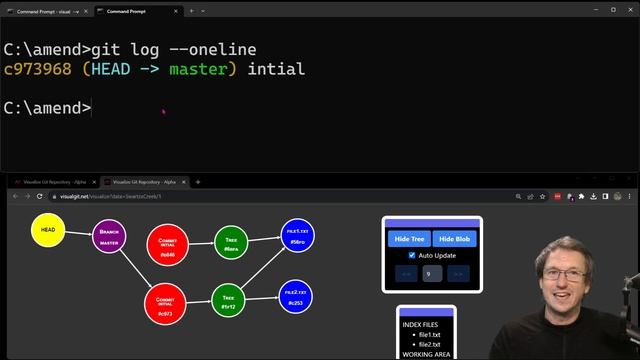Click the upper red Commit initial node
Screen dimensions: 640x360
(x=167, y=245)
